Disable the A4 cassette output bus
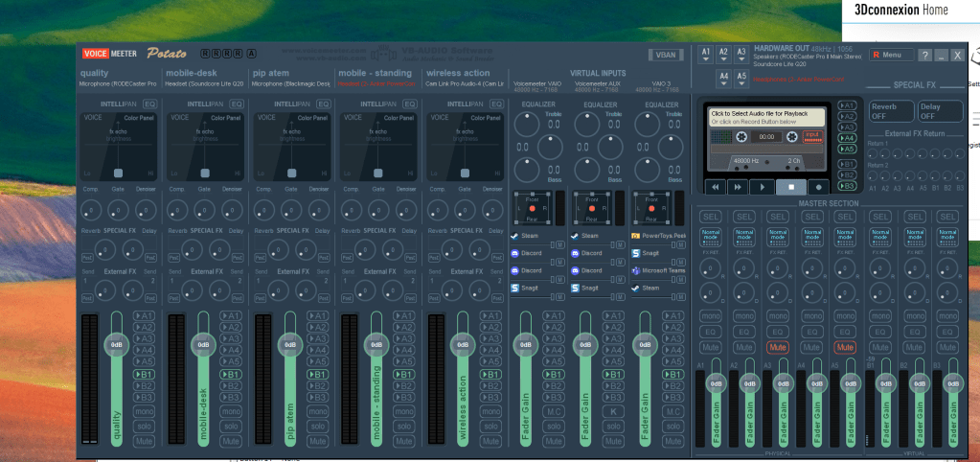The height and width of the screenshot is (462, 980). pos(846,138)
